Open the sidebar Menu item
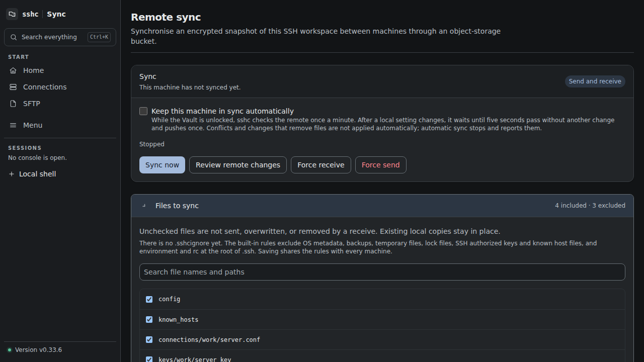 click(60, 125)
